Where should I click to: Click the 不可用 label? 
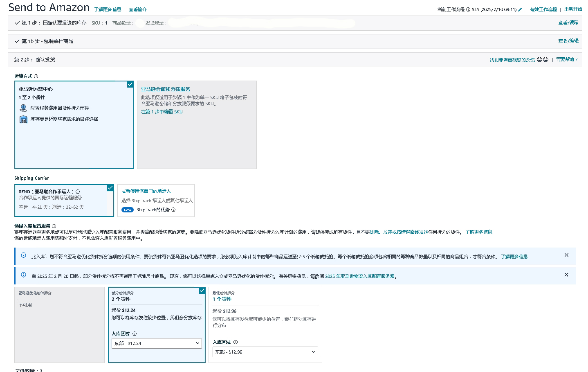(25, 305)
